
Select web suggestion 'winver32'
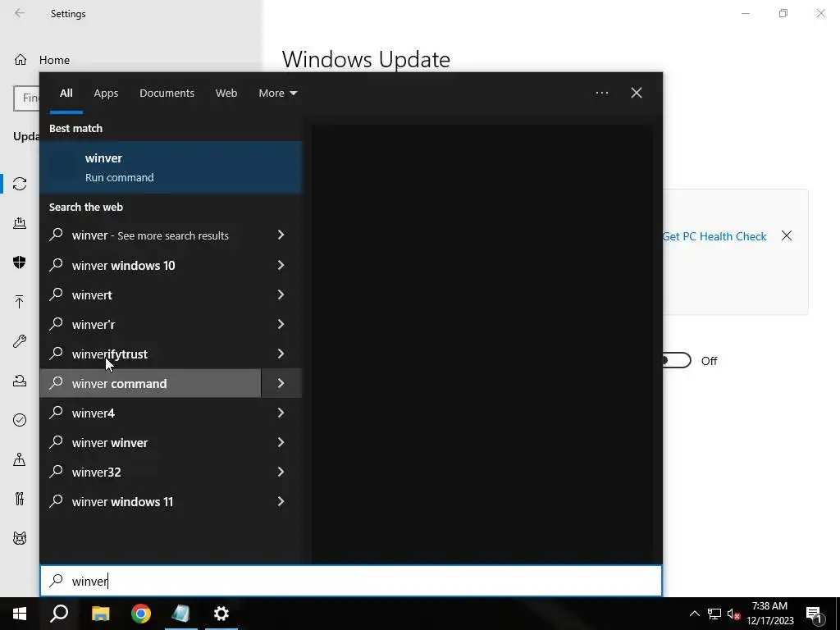(151, 472)
